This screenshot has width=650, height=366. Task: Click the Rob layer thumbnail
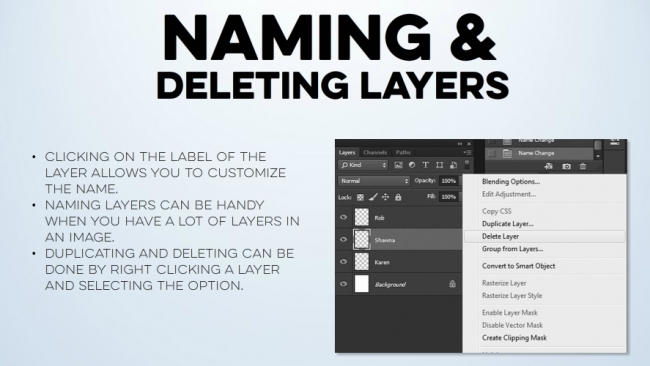pos(361,217)
